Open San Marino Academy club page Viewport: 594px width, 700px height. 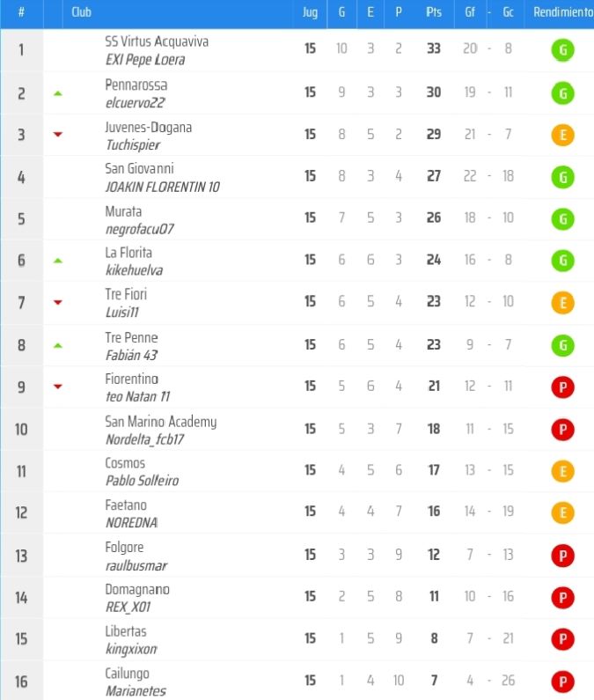161,422
